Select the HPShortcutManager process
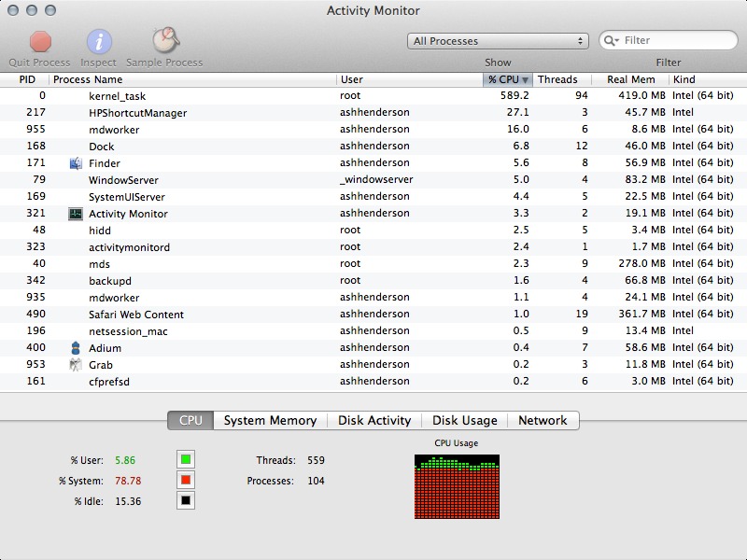 pyautogui.click(x=373, y=113)
